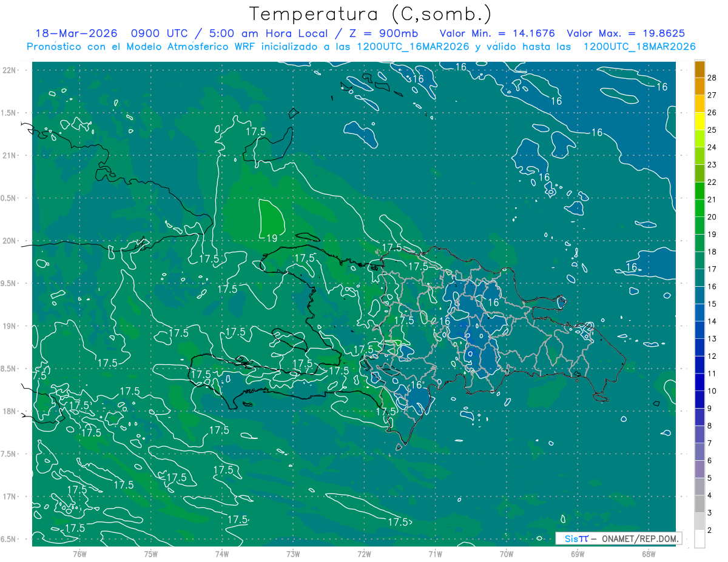Click the '17N' latitude label
This screenshot has height=562, width=728.
[x=8, y=497]
